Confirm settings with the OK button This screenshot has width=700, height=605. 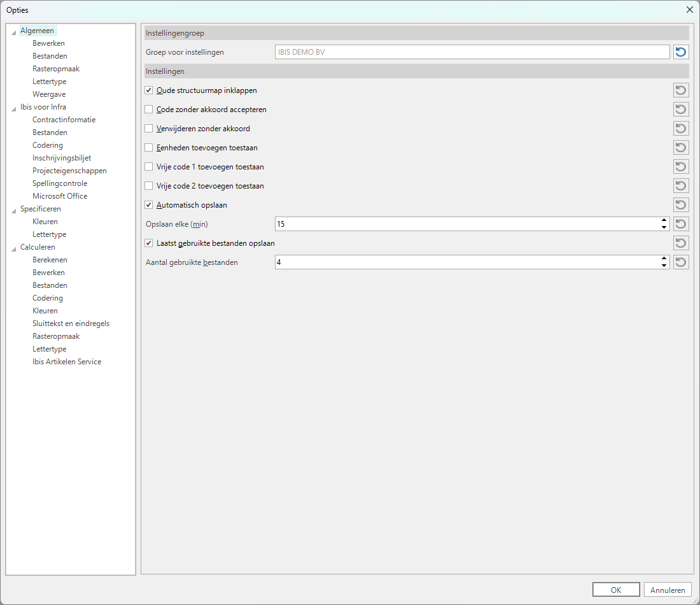click(x=615, y=590)
